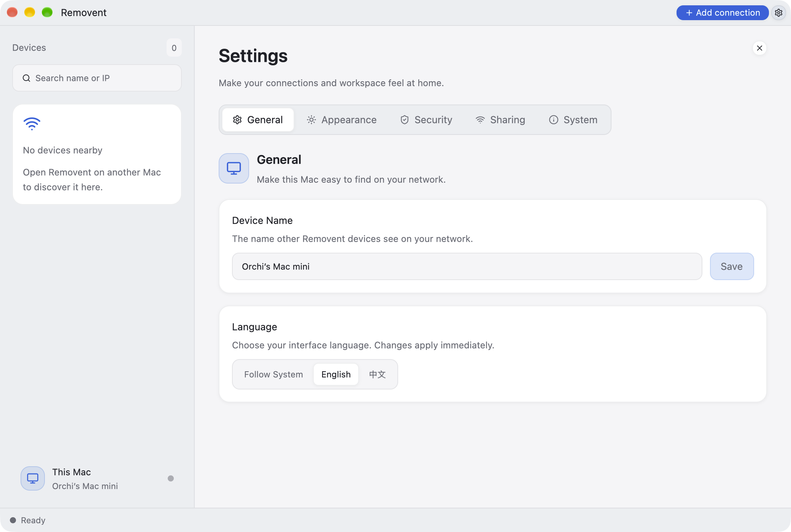Open the System settings tab

tap(573, 120)
